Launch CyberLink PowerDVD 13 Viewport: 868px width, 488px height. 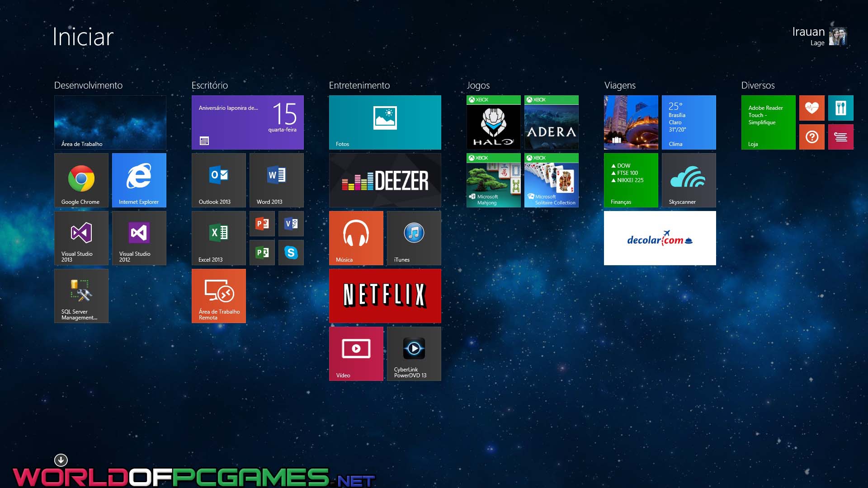(414, 353)
